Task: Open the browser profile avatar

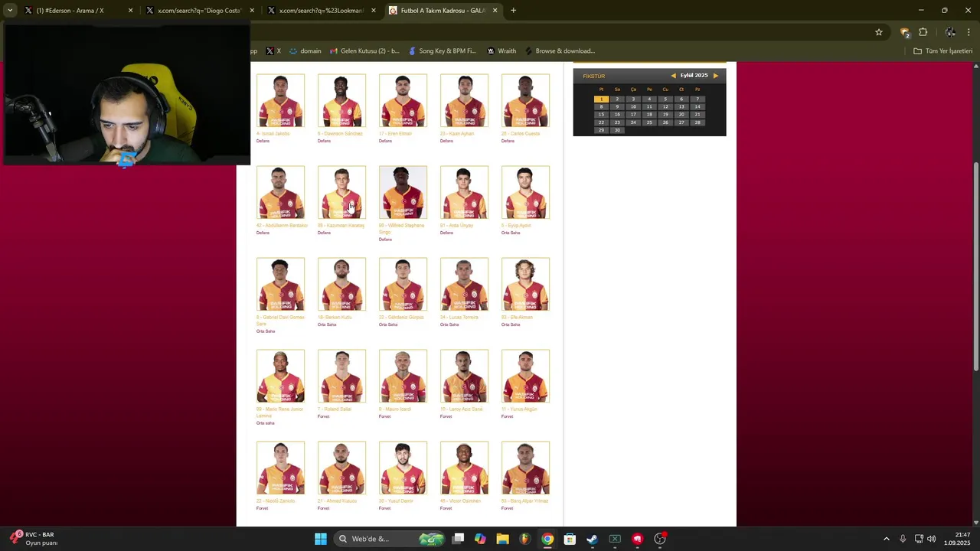Action: point(950,32)
